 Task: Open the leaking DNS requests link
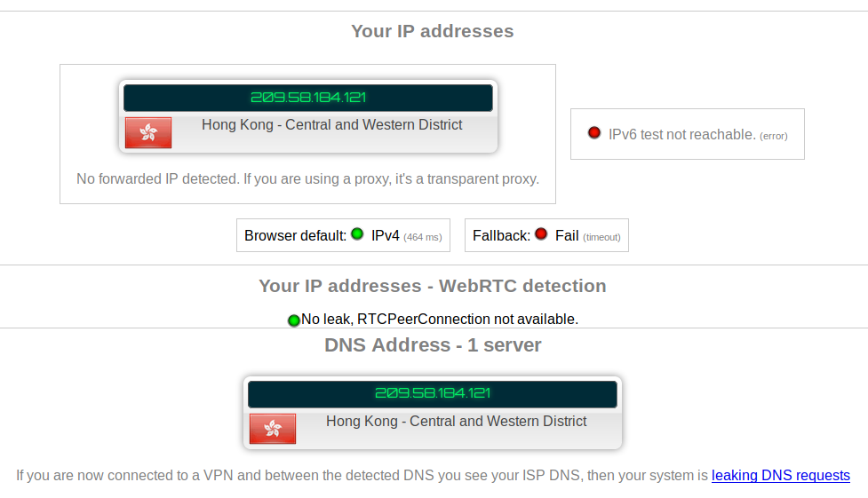(x=780, y=475)
